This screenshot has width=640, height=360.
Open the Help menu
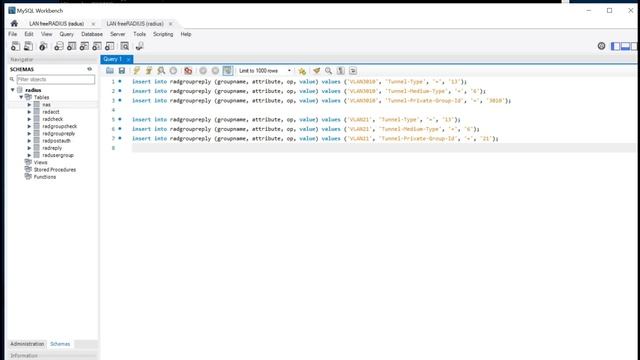(186, 34)
